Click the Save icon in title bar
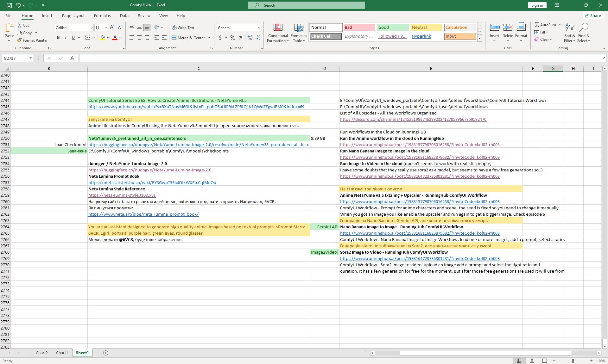The width and height of the screenshot is (608, 364). point(9,5)
